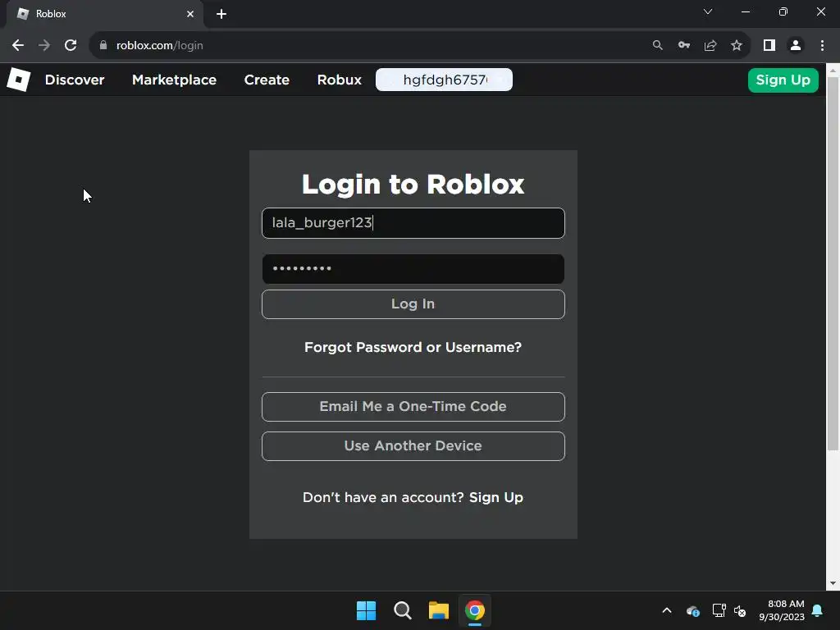
Task: View site info lock icon
Action: pos(103,46)
